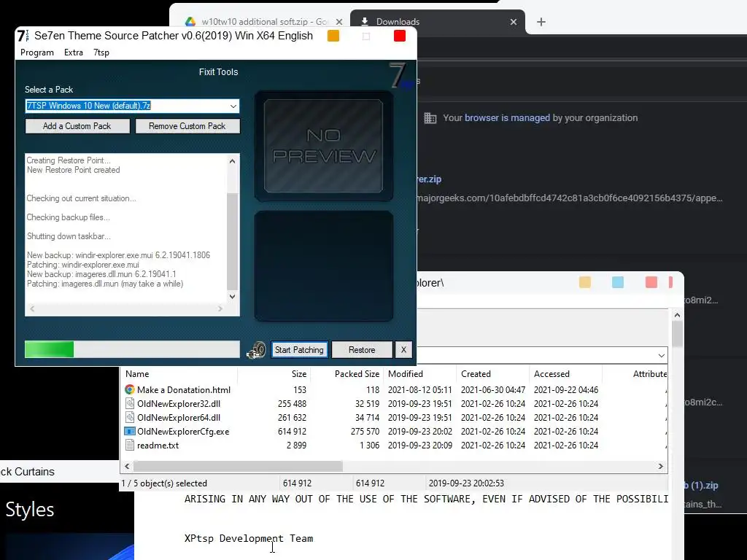Click archive list scroll left arrow
Screen dimensions: 747x560
coord(127,466)
